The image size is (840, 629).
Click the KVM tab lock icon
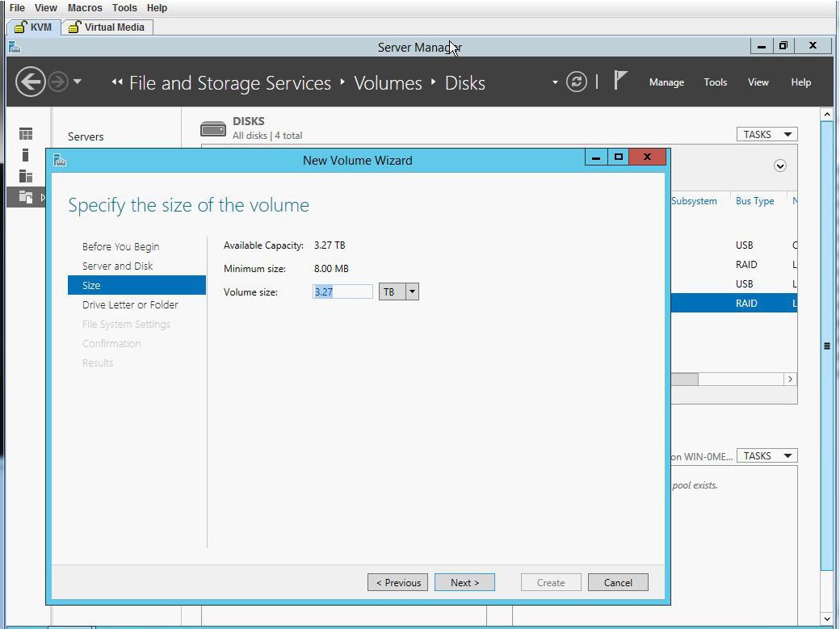point(20,27)
